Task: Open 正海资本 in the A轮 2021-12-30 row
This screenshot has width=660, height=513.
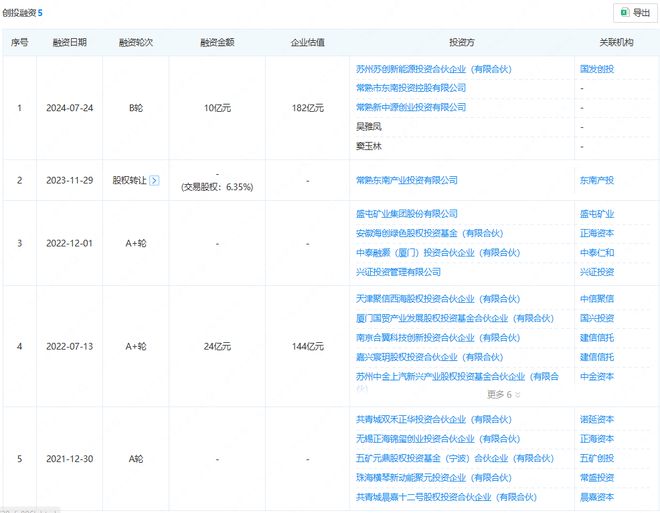Action: [x=597, y=439]
